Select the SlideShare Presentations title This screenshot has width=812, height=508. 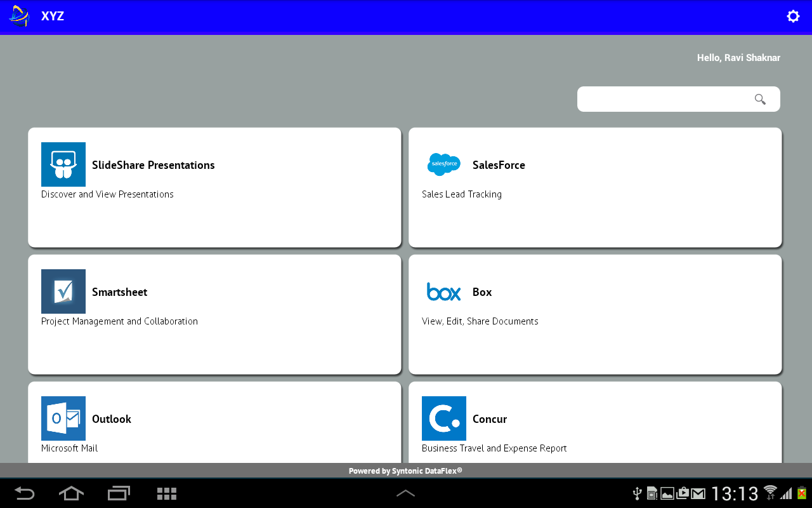[154, 165]
